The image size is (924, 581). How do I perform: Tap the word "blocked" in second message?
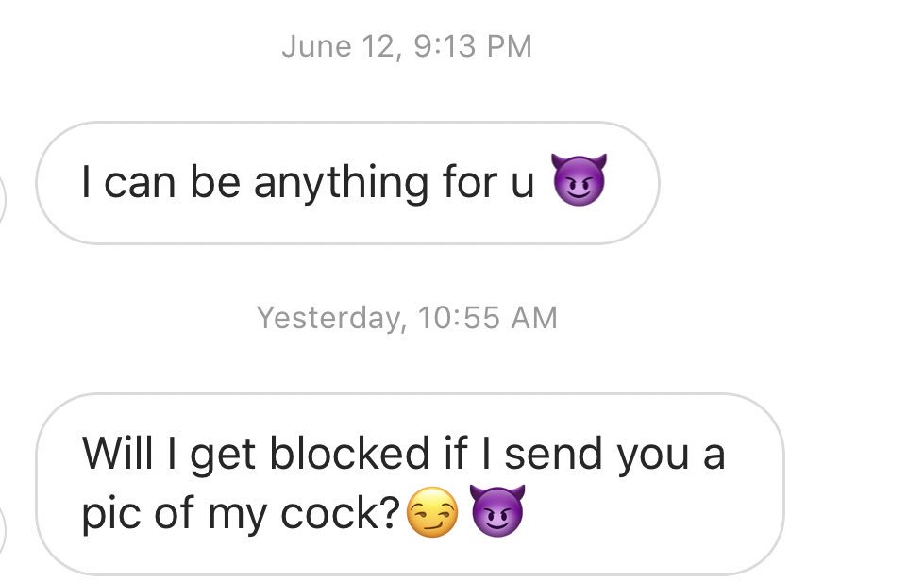click(349, 454)
